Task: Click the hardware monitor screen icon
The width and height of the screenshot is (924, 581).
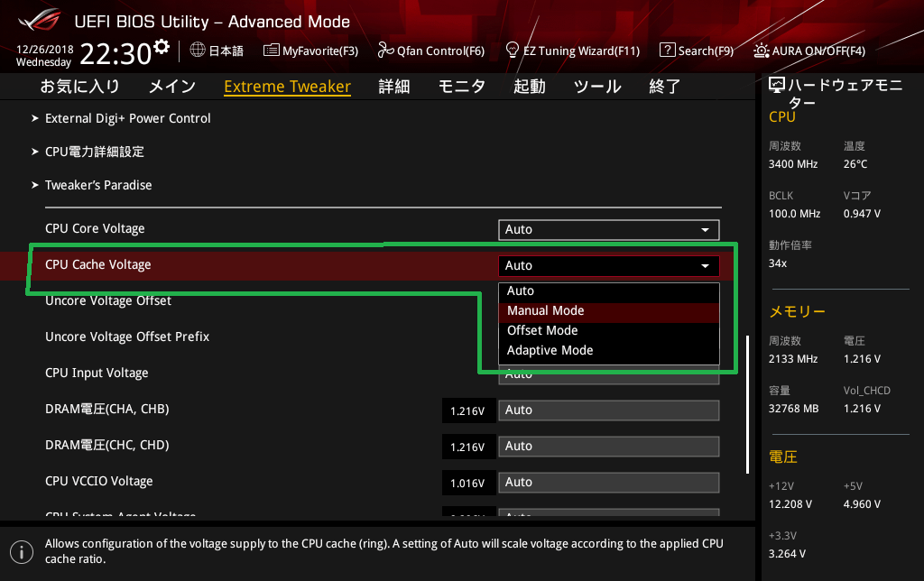Action: 777,86
